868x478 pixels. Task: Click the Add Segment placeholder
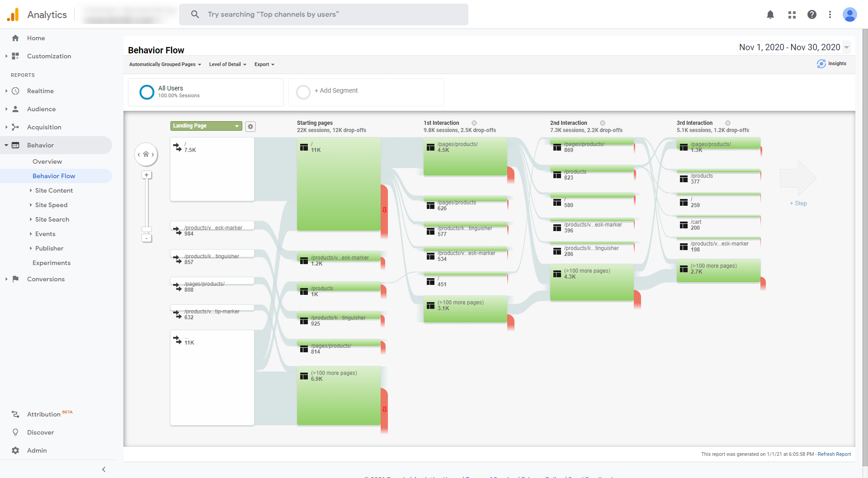pos(366,92)
